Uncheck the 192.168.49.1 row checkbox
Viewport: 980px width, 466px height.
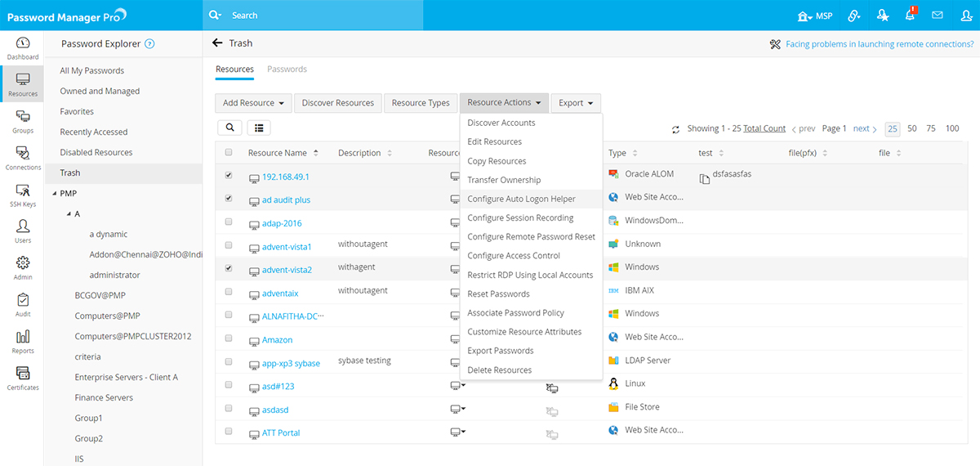click(229, 175)
